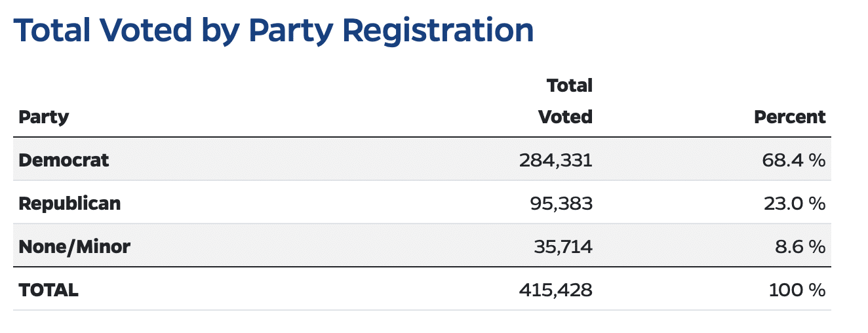Screen dimensions: 868x333
Task: Click the Party column header
Action: coord(43,117)
